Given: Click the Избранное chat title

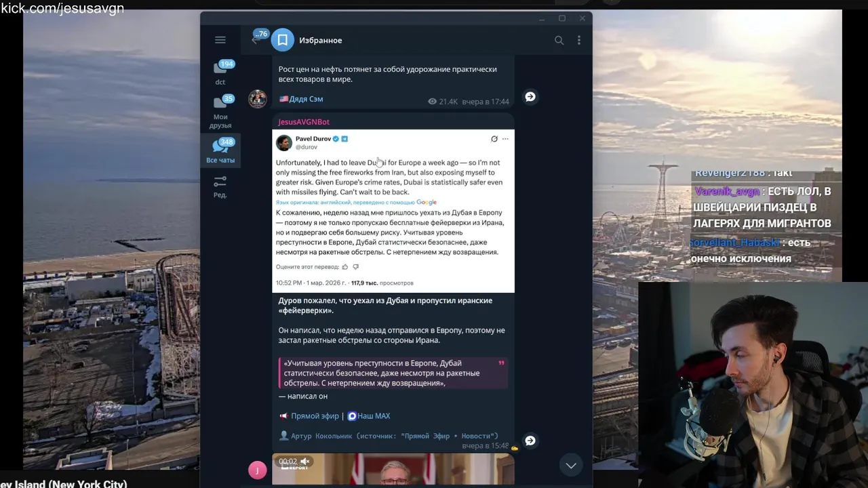Looking at the screenshot, I should (x=320, y=41).
